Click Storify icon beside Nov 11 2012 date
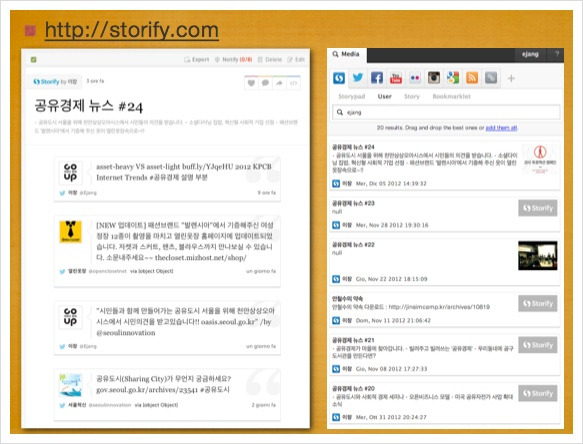The height and width of the screenshot is (444, 583). [336, 320]
